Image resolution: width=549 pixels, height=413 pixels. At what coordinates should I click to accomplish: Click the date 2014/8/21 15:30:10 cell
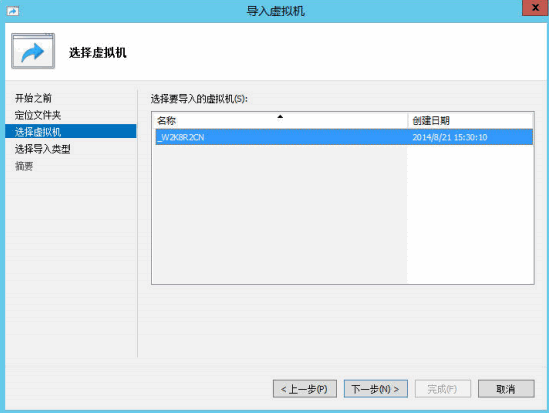coord(450,137)
